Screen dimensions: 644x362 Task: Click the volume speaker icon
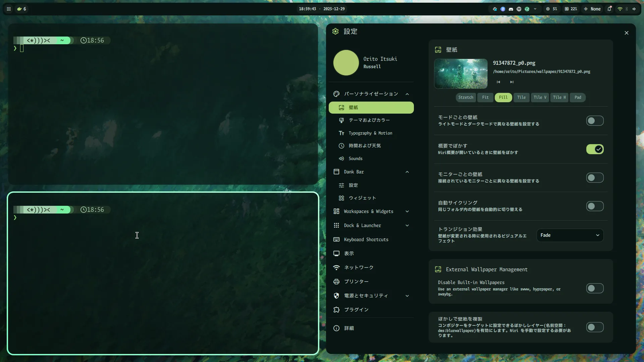(x=634, y=9)
